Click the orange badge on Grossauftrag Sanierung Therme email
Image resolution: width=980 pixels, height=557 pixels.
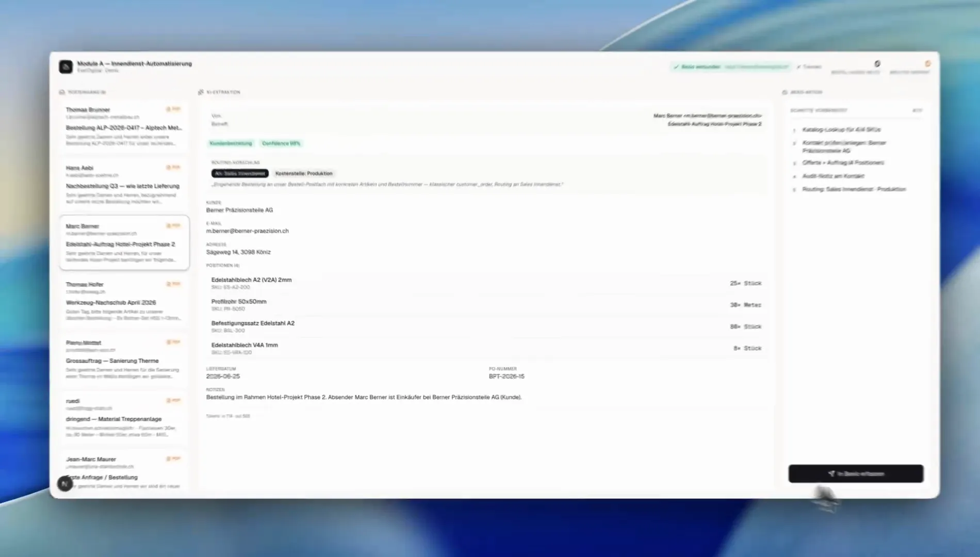[173, 342]
